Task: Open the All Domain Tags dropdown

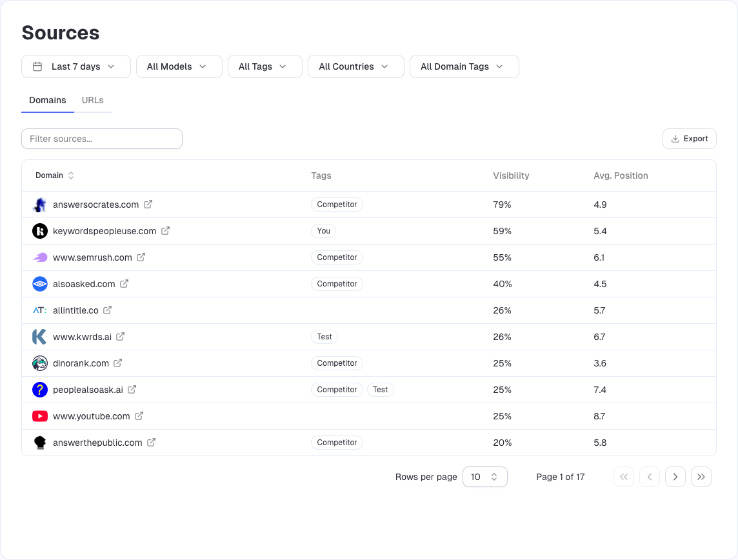Action: click(x=464, y=66)
